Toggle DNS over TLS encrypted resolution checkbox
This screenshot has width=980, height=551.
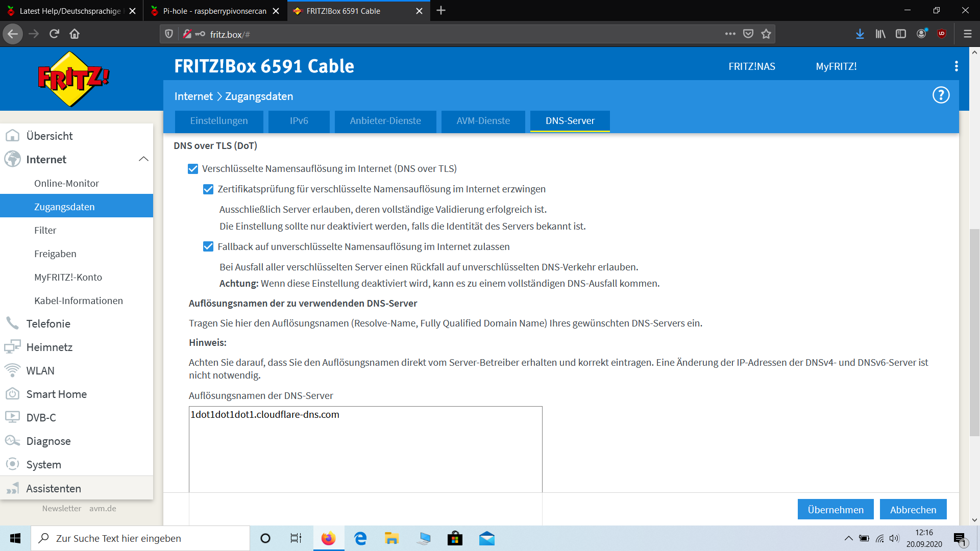tap(193, 169)
